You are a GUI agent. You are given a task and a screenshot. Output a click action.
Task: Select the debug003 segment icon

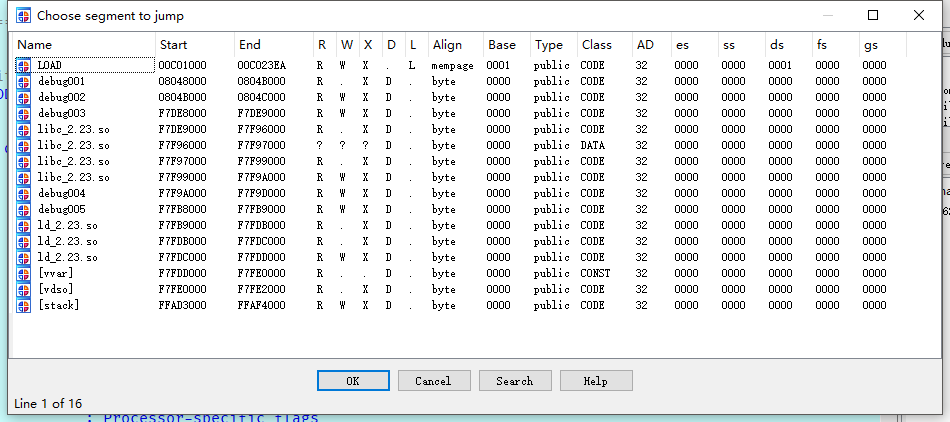pyautogui.click(x=24, y=113)
